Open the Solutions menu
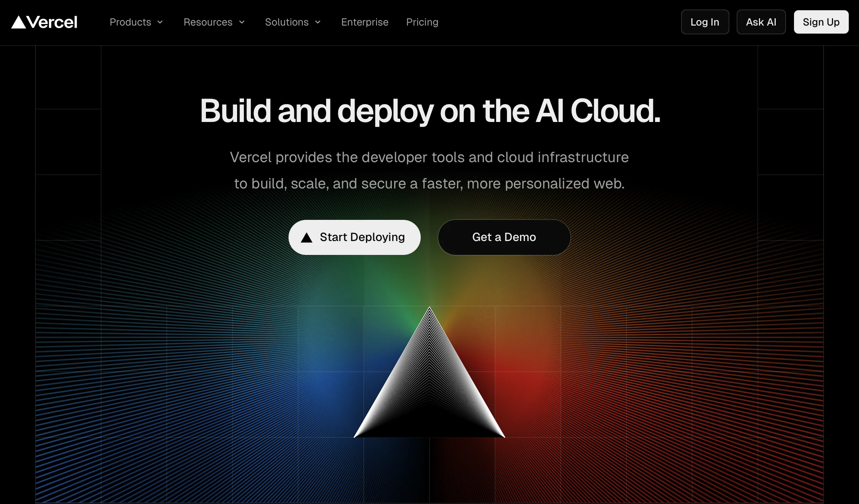This screenshot has height=504, width=859. click(287, 22)
